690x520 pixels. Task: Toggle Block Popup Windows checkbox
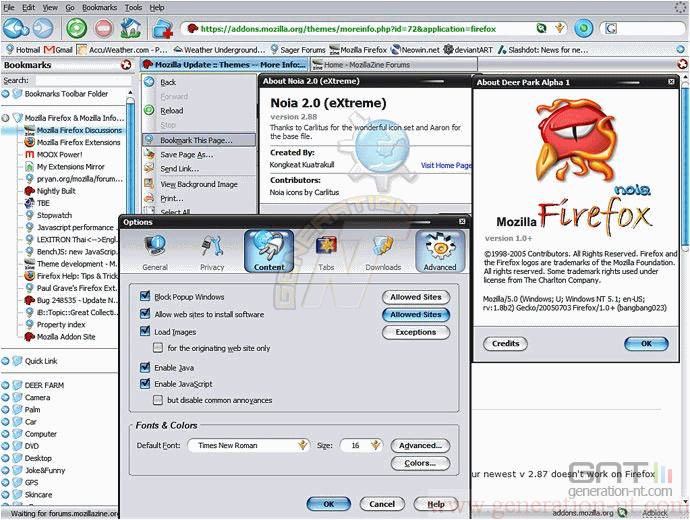point(145,296)
